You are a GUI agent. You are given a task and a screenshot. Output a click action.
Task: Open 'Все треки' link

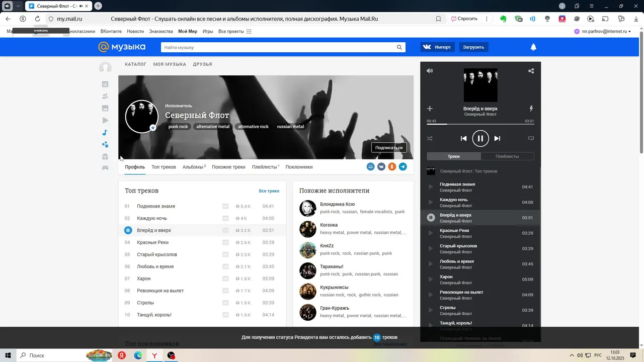tap(269, 191)
